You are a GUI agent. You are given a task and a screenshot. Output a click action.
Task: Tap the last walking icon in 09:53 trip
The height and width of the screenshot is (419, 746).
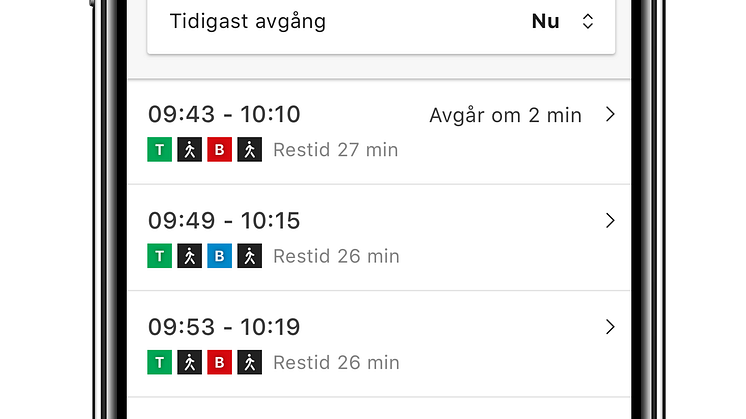[x=249, y=362]
